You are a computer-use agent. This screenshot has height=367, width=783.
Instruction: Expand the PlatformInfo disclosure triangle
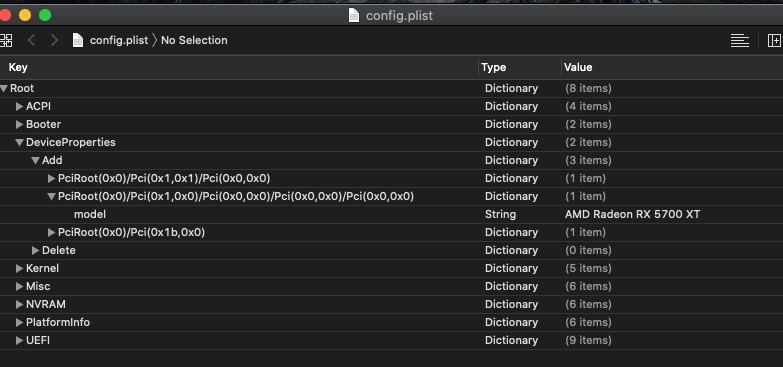(x=19, y=322)
